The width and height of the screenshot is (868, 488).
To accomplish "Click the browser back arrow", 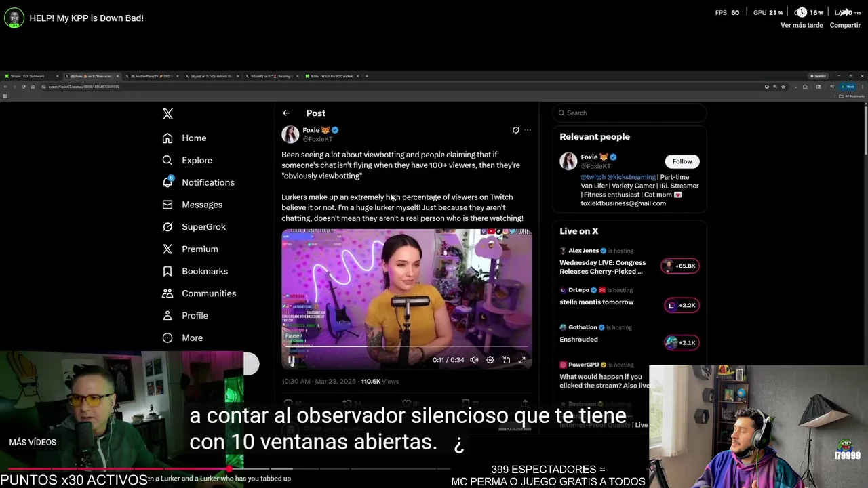I will click(x=5, y=87).
